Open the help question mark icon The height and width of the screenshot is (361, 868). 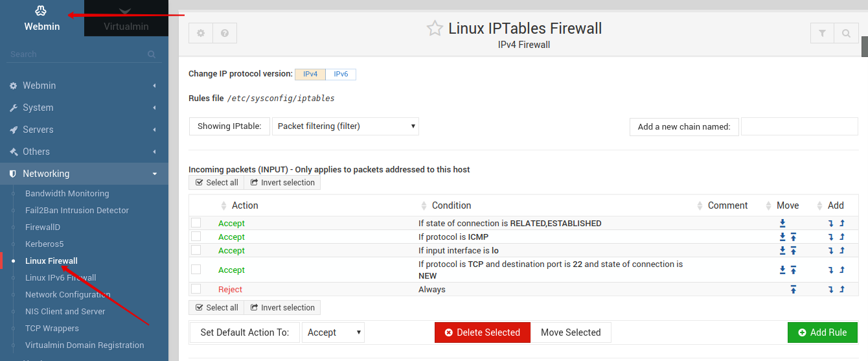pyautogui.click(x=225, y=33)
